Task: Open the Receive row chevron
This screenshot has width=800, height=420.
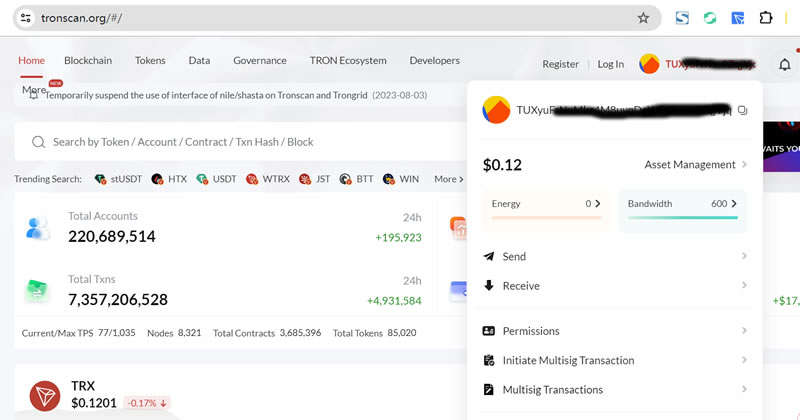Action: click(x=744, y=285)
